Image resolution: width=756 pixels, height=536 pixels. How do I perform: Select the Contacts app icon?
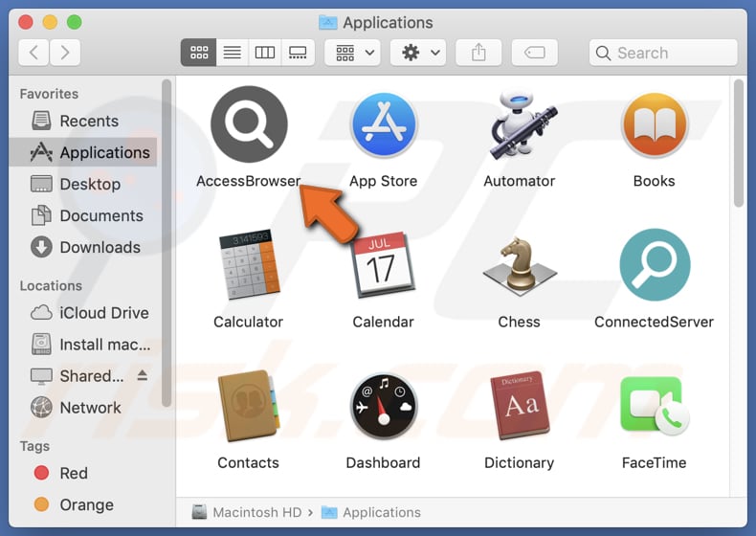(249, 406)
